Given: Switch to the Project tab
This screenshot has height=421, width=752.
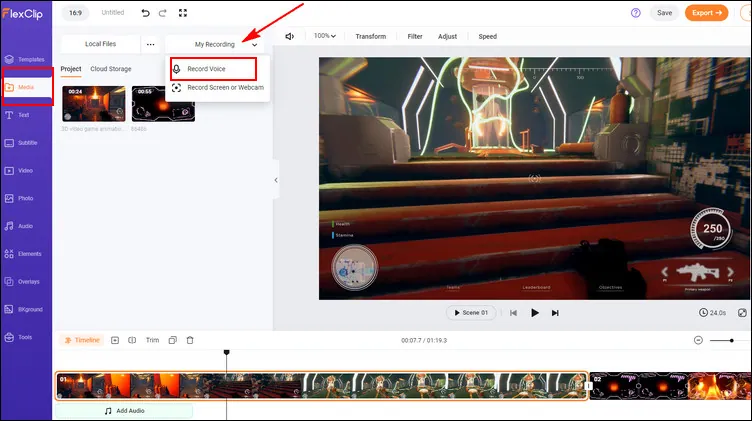Looking at the screenshot, I should coord(70,69).
